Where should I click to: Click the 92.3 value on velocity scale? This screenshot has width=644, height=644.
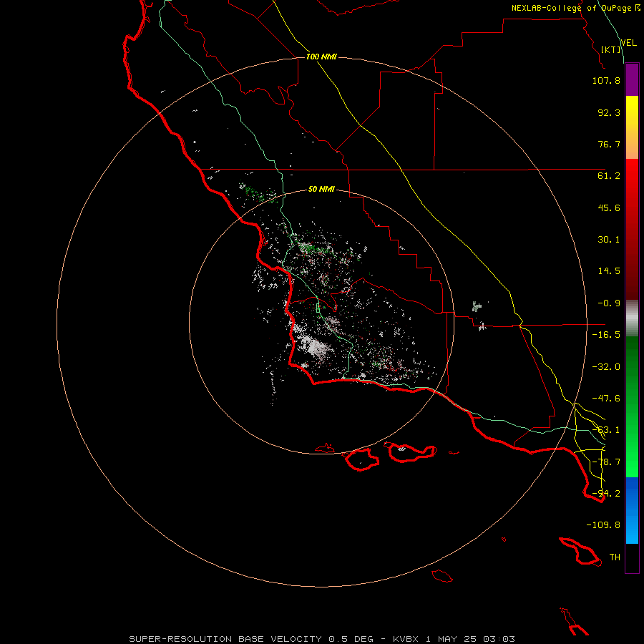coord(609,112)
